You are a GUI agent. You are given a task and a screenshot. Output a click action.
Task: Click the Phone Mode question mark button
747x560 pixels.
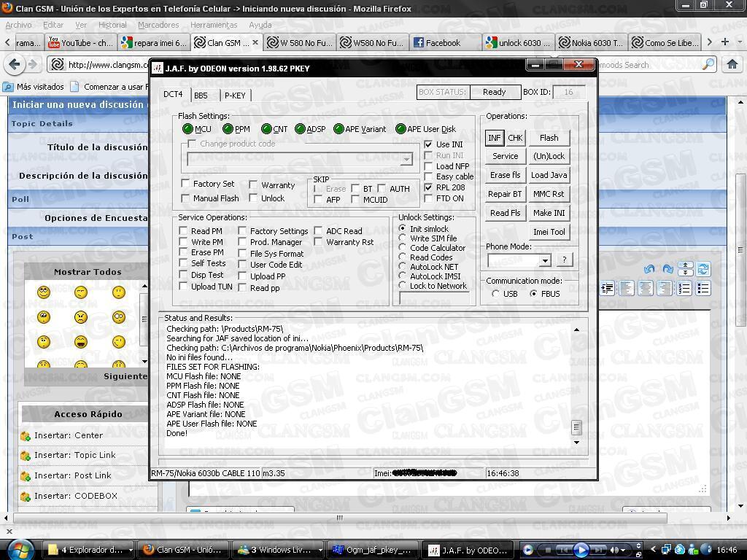(x=564, y=260)
